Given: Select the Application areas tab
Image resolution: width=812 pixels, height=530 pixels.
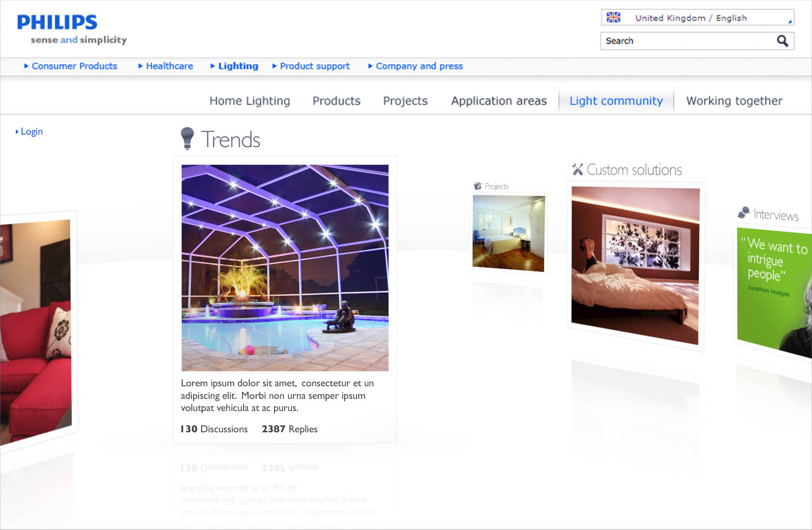Looking at the screenshot, I should [498, 101].
